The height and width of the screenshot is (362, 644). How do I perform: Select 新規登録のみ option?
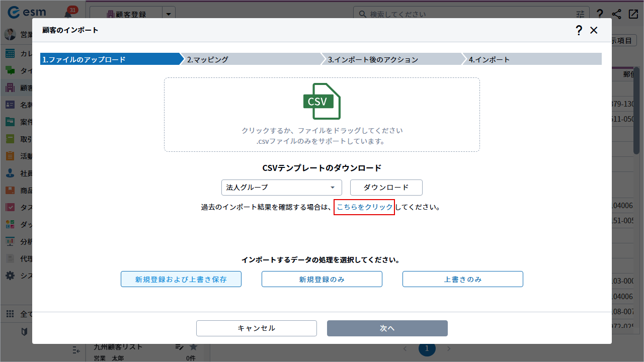click(322, 279)
